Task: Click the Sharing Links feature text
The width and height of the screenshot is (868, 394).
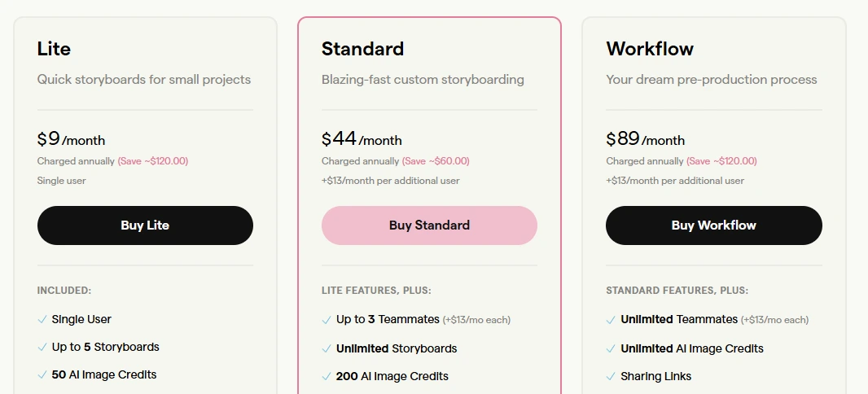Action: 655,377
